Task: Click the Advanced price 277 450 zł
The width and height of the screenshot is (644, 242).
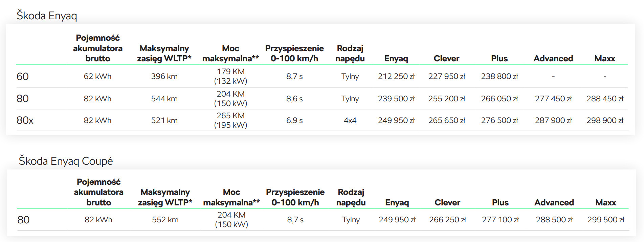Action: point(553,99)
